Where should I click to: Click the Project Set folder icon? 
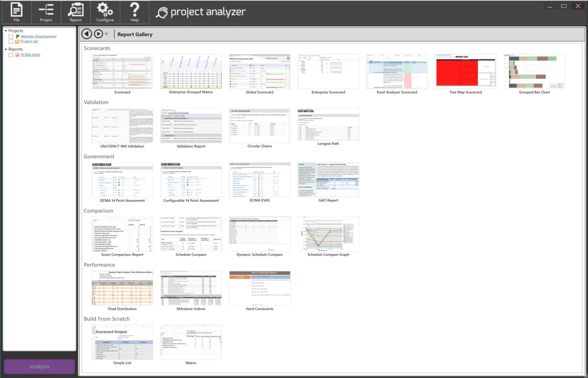17,41
